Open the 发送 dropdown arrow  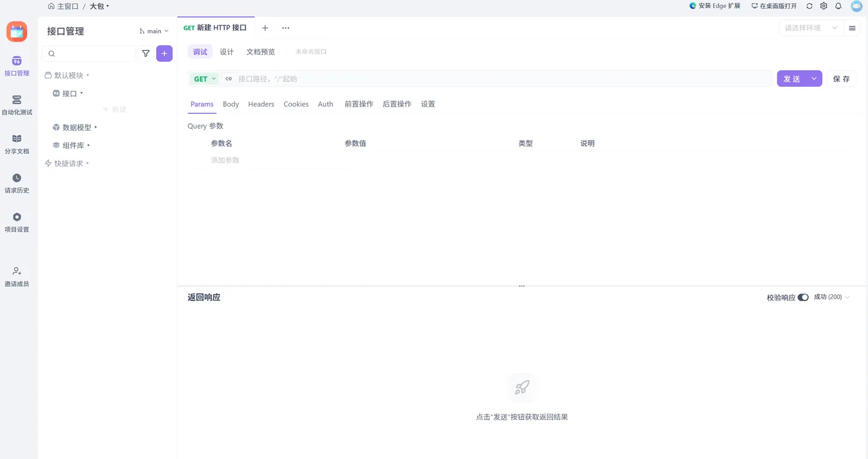(x=814, y=79)
